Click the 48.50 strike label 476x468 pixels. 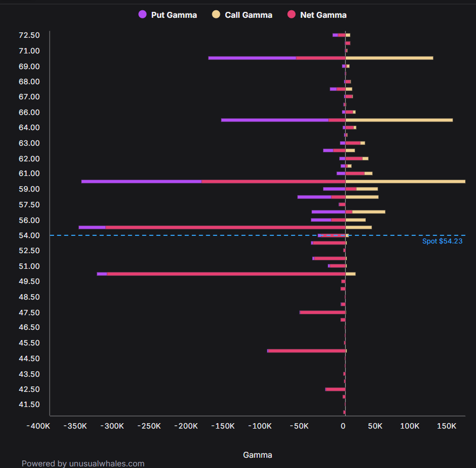pos(29,297)
